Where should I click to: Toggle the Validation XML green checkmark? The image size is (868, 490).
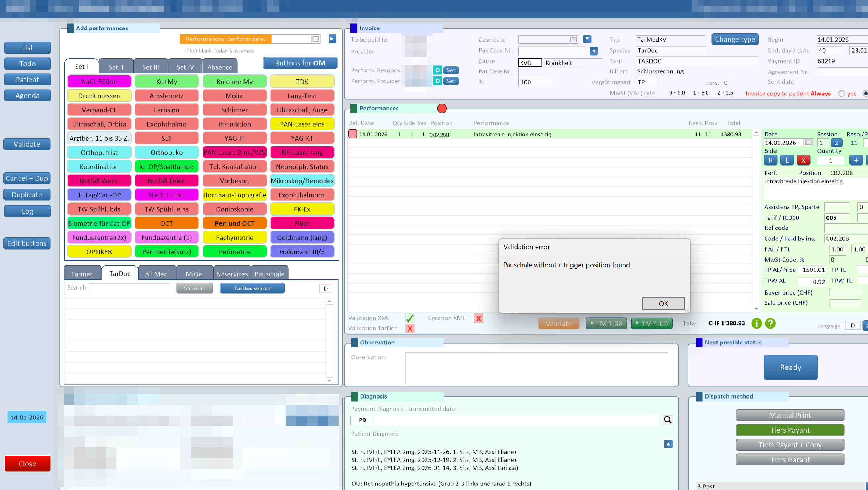point(410,318)
